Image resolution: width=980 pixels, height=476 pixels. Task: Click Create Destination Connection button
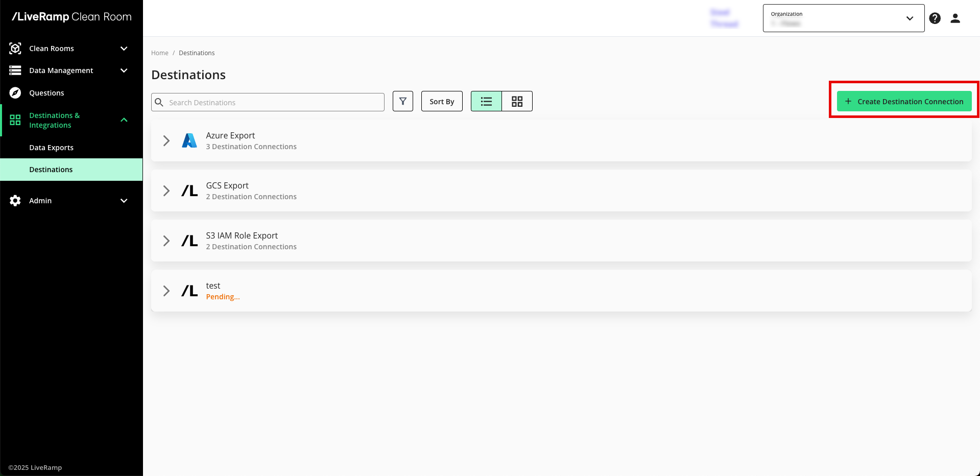click(904, 101)
